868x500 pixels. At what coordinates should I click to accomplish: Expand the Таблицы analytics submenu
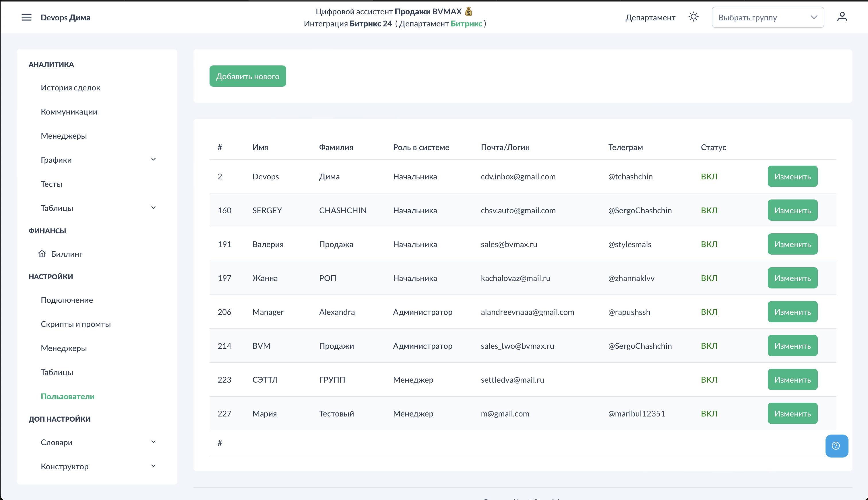point(153,208)
